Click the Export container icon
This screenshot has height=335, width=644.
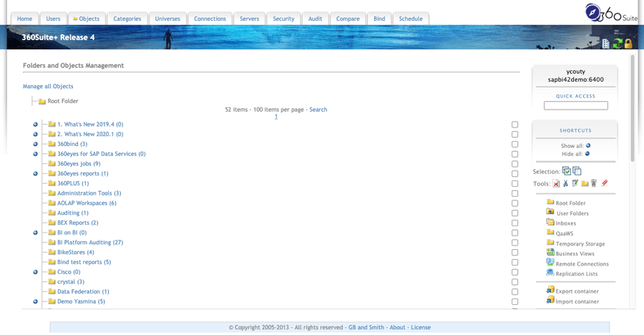(550, 290)
